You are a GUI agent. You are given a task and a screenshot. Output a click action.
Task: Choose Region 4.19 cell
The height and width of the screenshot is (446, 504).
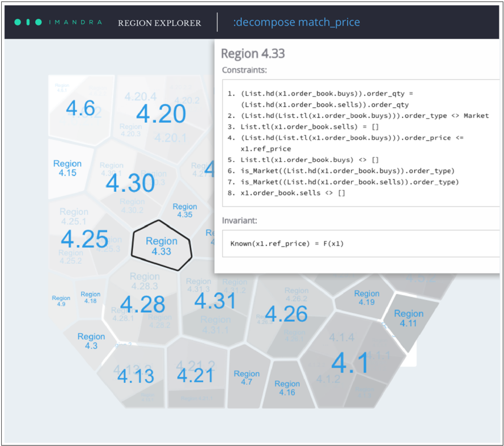367,298
